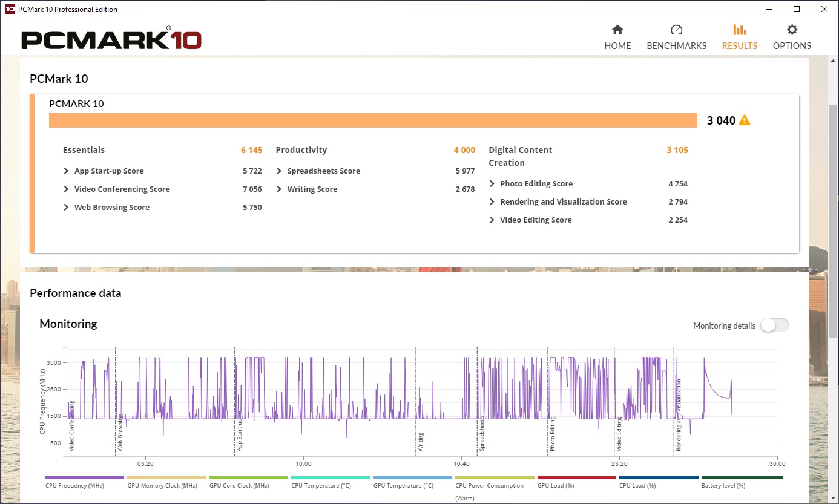The height and width of the screenshot is (504, 839).
Task: Click the Web Browsing marker in chart
Action: click(120, 433)
